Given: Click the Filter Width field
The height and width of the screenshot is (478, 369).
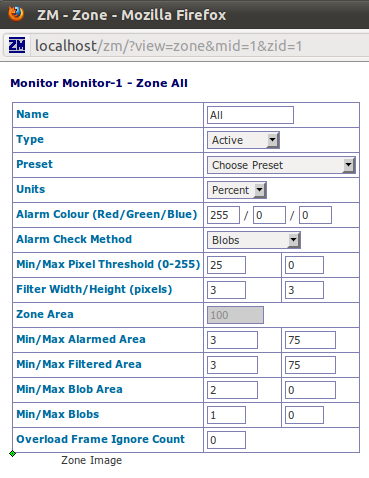Looking at the screenshot, I should [x=226, y=290].
